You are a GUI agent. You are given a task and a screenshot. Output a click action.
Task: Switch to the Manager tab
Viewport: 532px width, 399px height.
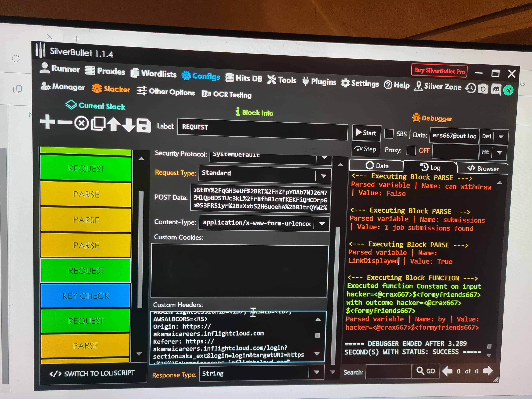pos(63,87)
